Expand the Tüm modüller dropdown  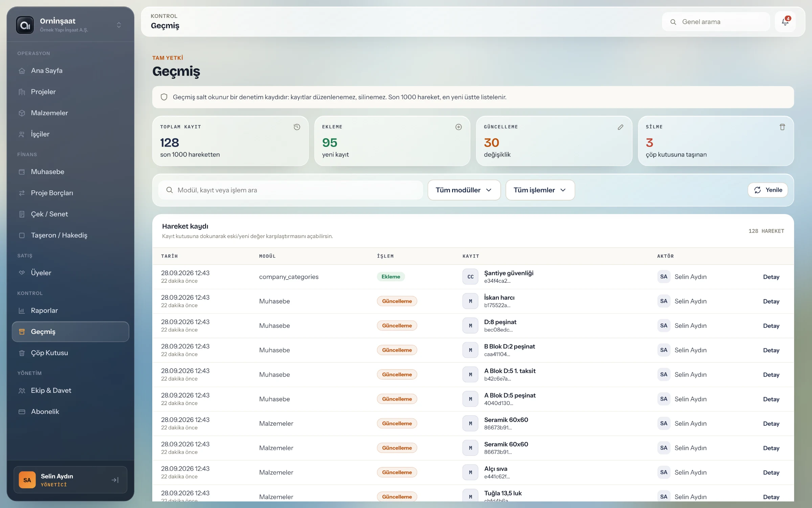(464, 190)
